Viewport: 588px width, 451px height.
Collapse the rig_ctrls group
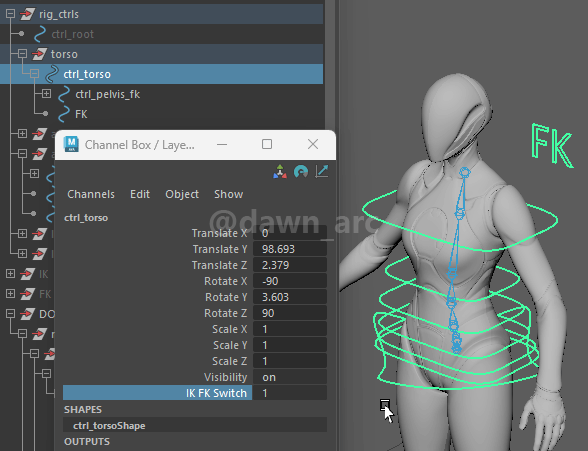click(x=10, y=14)
